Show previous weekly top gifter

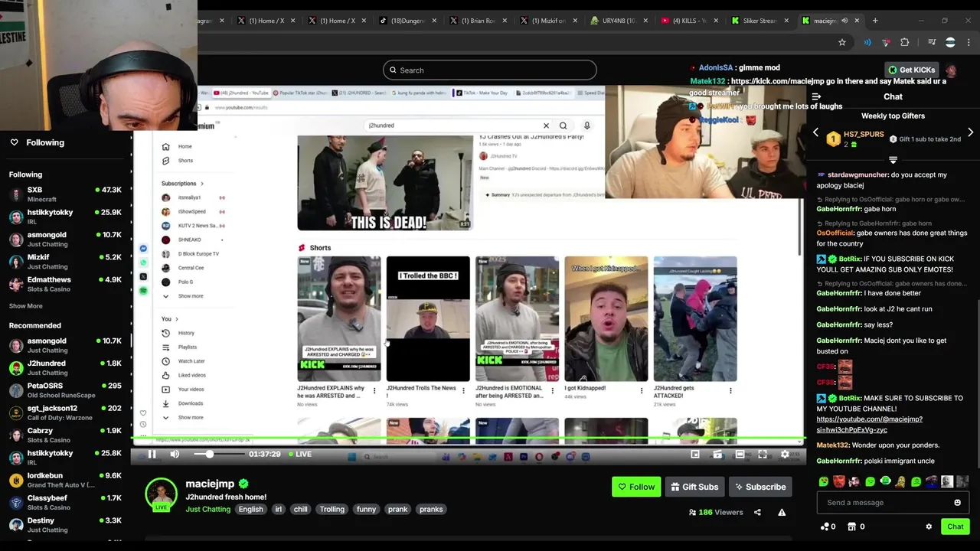click(x=815, y=132)
